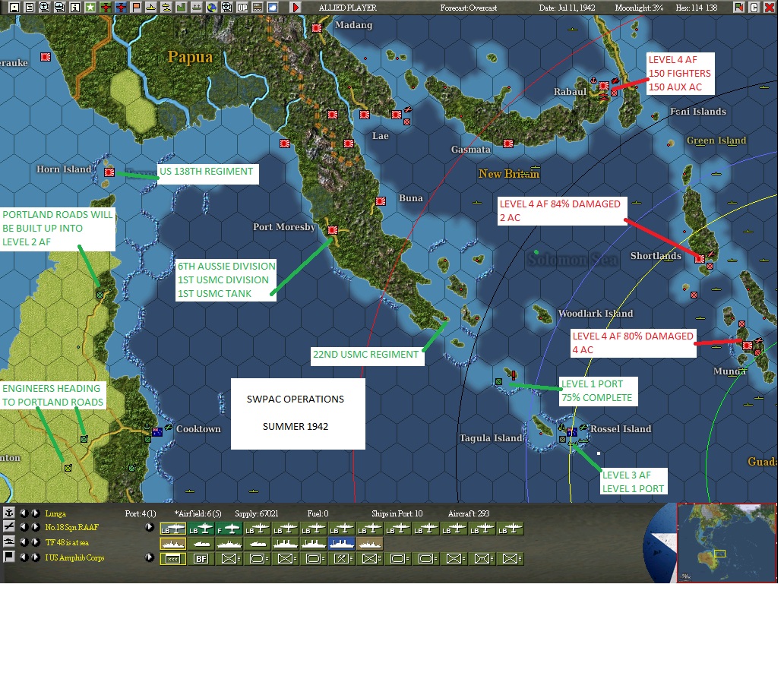The image size is (784, 682).
Task: Expand air unit list arrow after No.18 Sqn RAAF
Action: pos(149,527)
